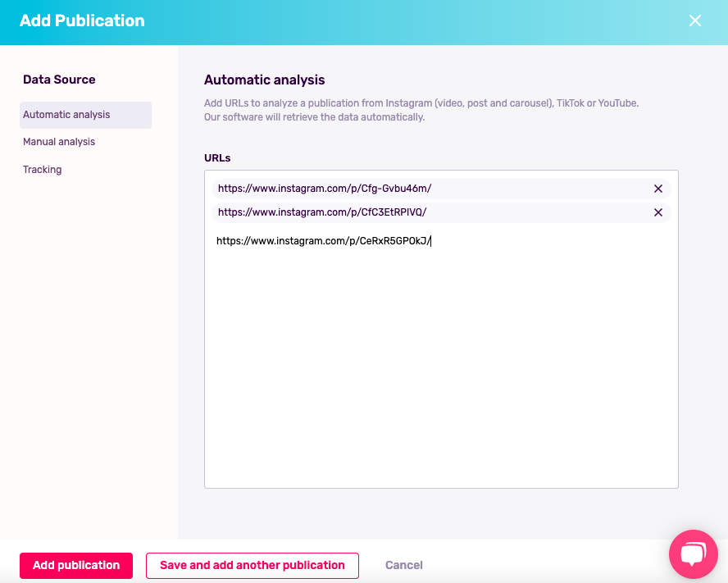Click the messenger widget in the corner

click(693, 553)
